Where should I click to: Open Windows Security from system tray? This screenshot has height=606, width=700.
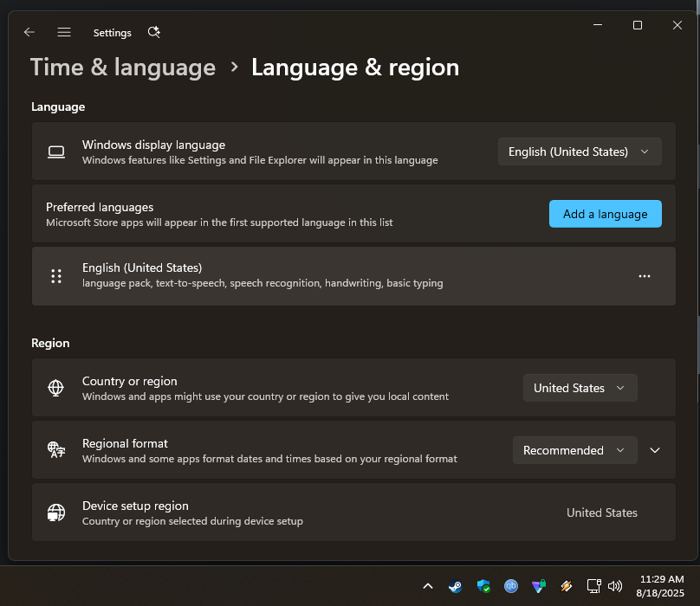(483, 586)
